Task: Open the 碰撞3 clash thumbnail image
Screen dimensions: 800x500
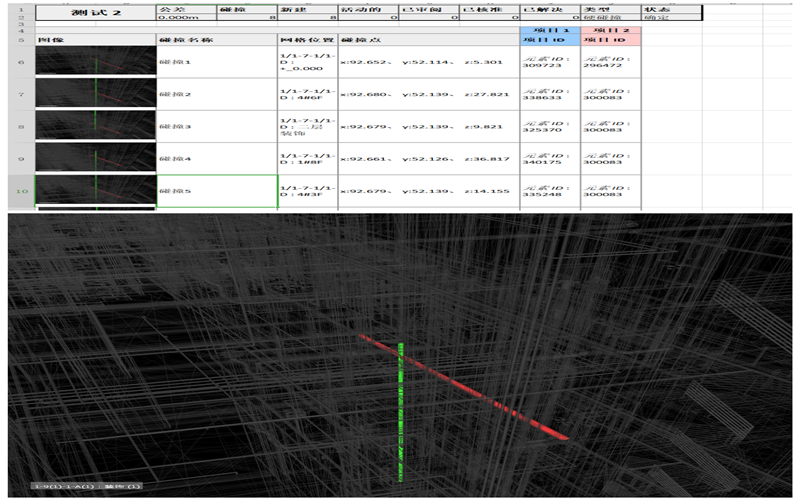Action: coord(96,125)
